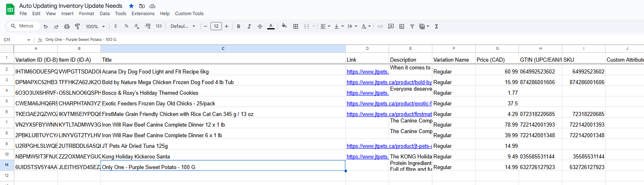Open text wrapping dropdown

coord(352,26)
